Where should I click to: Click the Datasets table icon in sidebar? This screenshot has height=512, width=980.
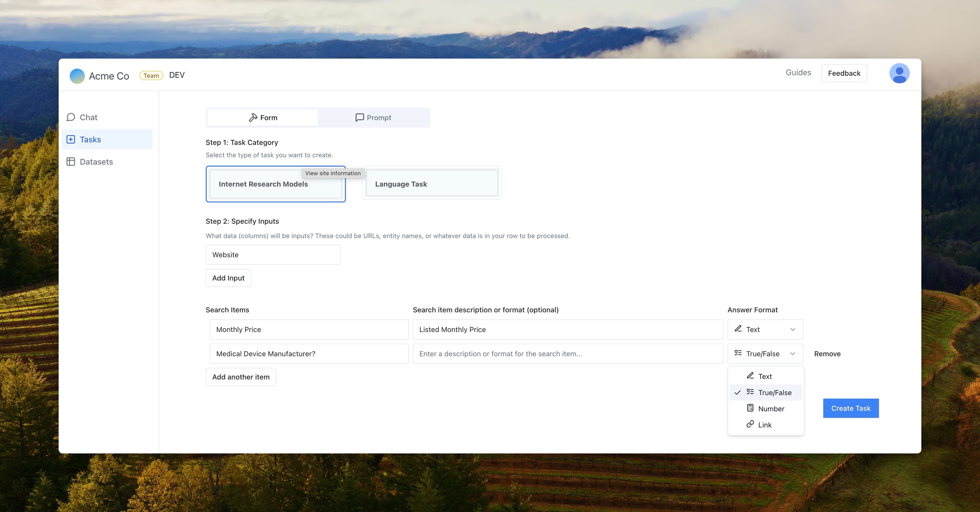coord(71,162)
